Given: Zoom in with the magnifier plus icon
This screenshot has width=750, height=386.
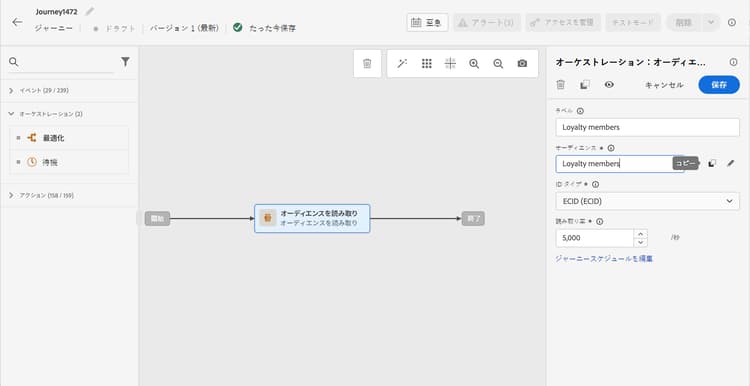Looking at the screenshot, I should pos(474,64).
